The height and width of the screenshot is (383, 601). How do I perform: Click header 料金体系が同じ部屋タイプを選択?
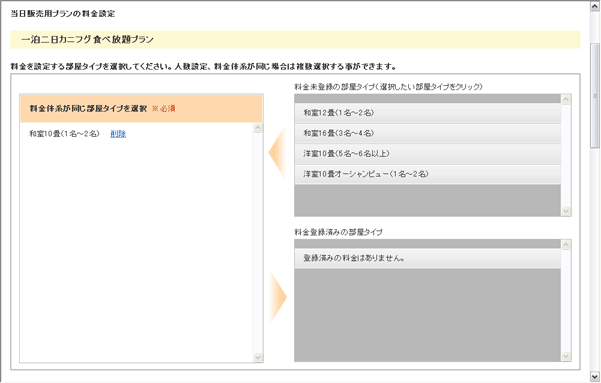88,109
